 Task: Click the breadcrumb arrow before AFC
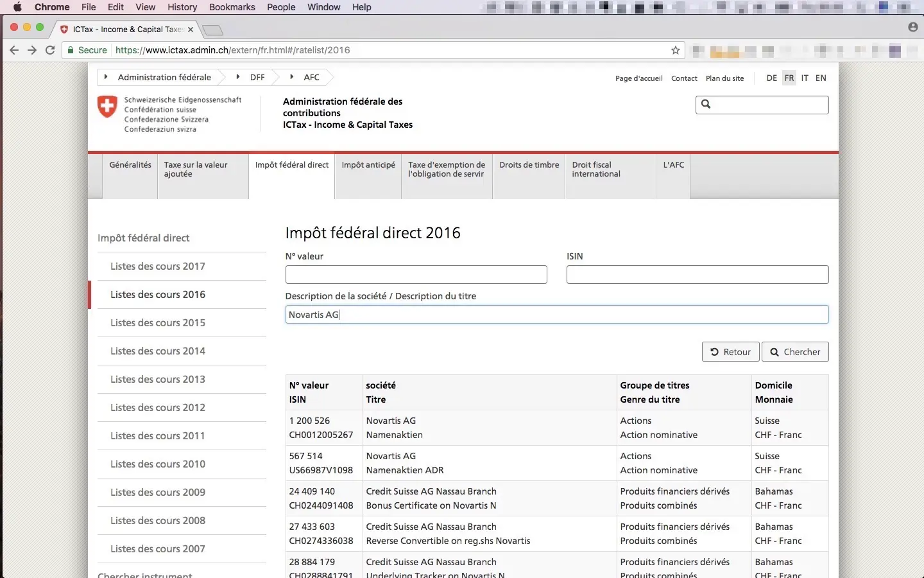pos(292,77)
